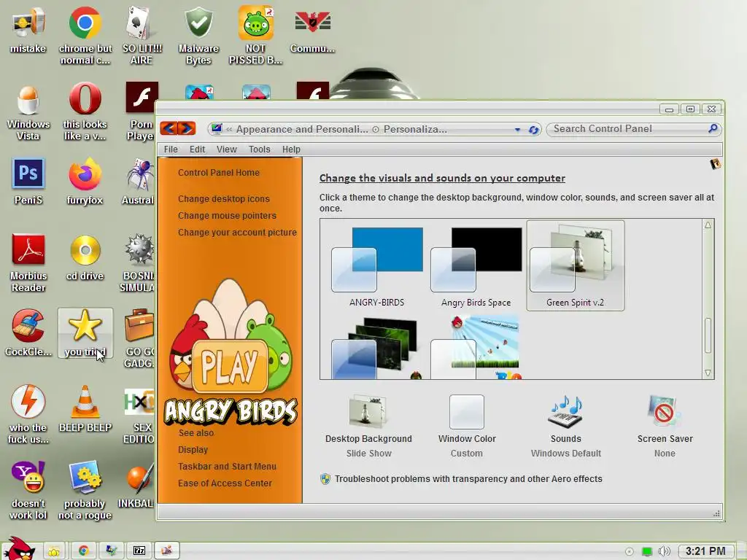The image size is (747, 560).
Task: Go forward with the orange forward arrow
Action: pyautogui.click(x=187, y=128)
